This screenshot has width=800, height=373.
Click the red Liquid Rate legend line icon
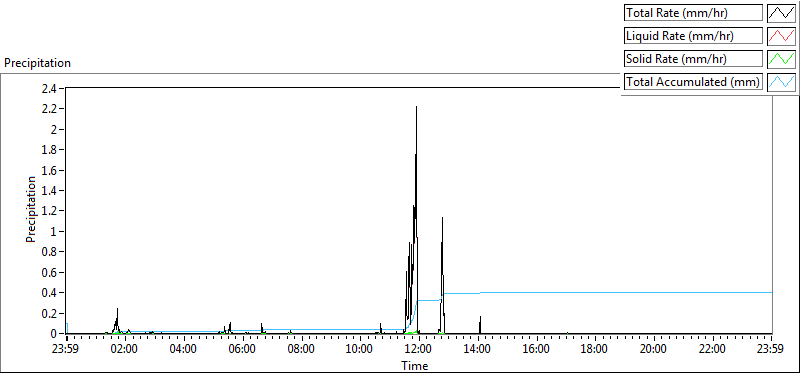pyautogui.click(x=781, y=36)
